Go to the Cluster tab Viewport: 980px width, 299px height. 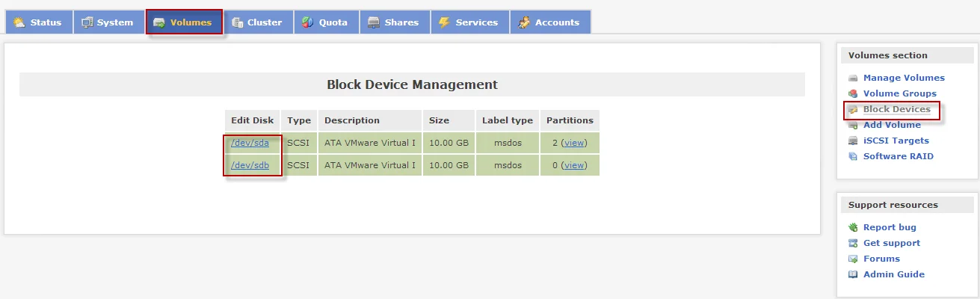coord(256,22)
